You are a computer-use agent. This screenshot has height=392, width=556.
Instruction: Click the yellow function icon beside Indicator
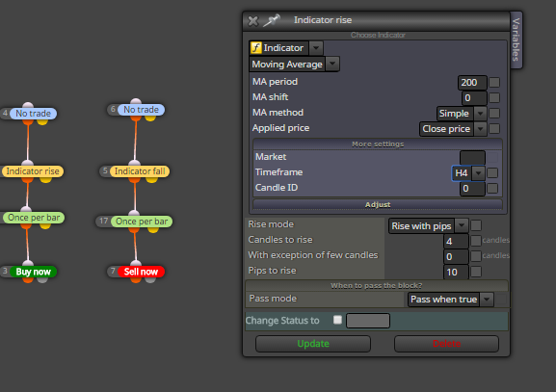pos(256,47)
